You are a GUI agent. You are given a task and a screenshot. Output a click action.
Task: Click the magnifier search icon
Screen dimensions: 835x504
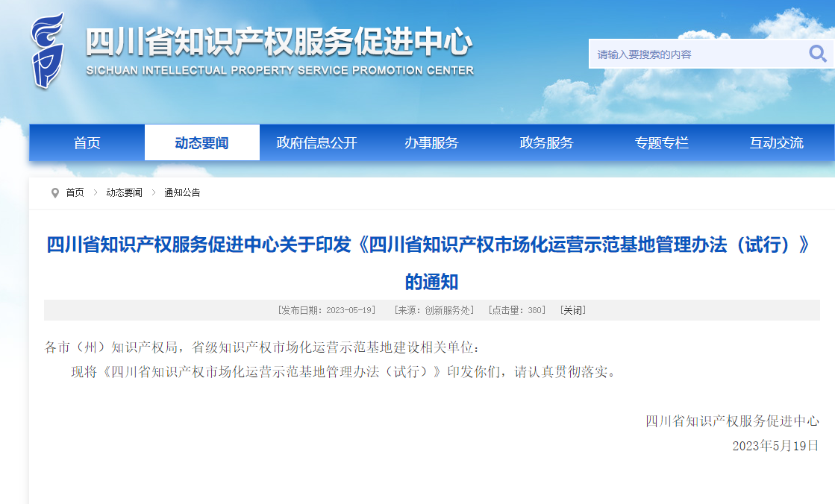pos(817,54)
